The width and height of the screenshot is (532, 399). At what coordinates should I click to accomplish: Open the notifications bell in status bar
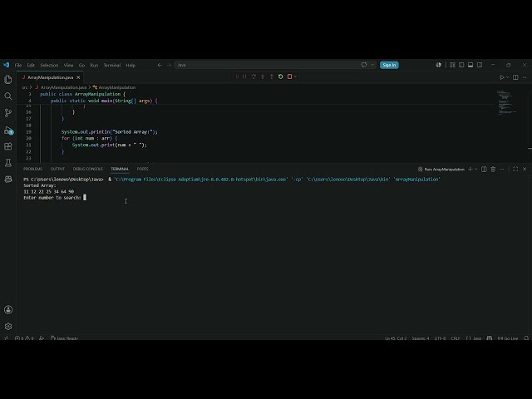coord(526,338)
